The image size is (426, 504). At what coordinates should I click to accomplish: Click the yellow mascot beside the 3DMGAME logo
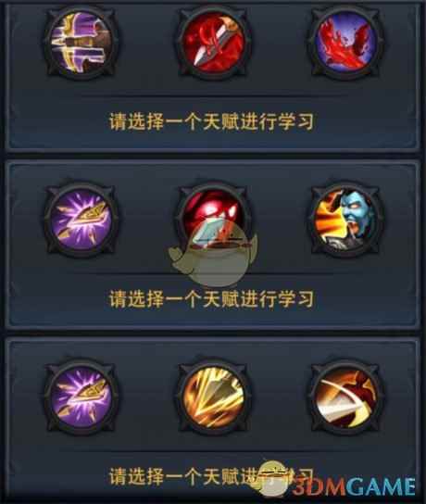[272, 481]
